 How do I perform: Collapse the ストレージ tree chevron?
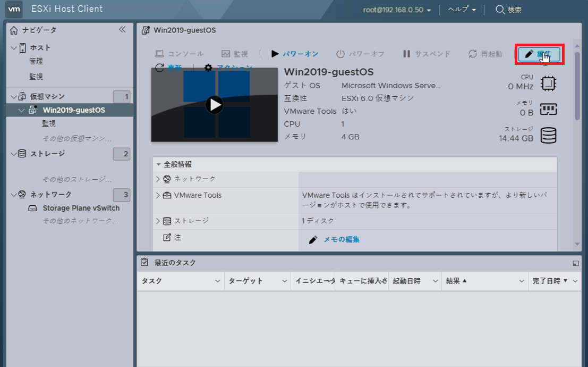coord(14,154)
